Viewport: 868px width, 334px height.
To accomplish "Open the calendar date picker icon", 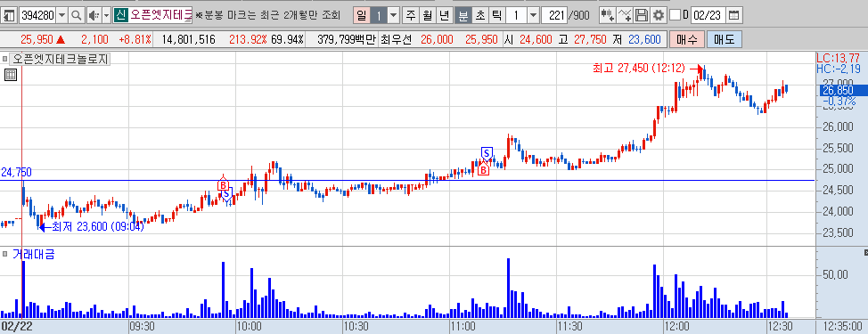I will (733, 15).
